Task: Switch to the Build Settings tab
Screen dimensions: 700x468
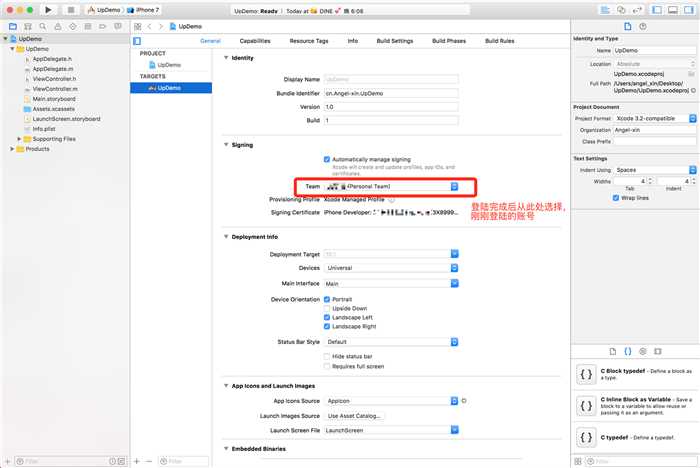Action: pyautogui.click(x=395, y=41)
